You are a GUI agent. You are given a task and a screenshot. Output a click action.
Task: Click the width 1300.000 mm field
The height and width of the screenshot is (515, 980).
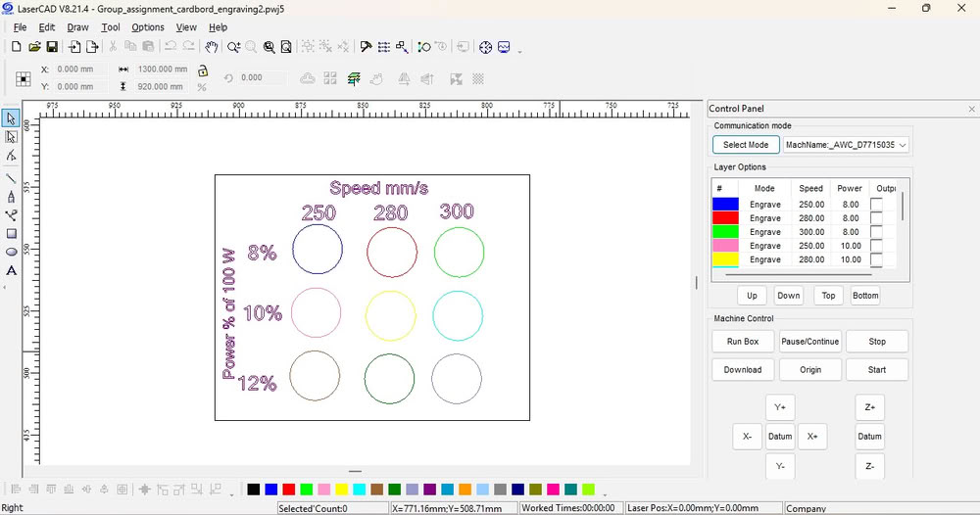[163, 70]
